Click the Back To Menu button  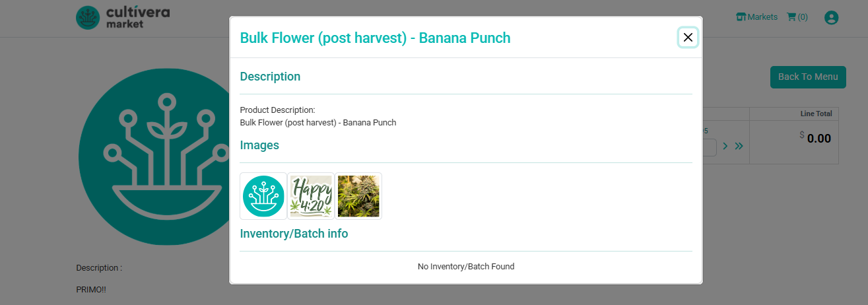pyautogui.click(x=807, y=77)
